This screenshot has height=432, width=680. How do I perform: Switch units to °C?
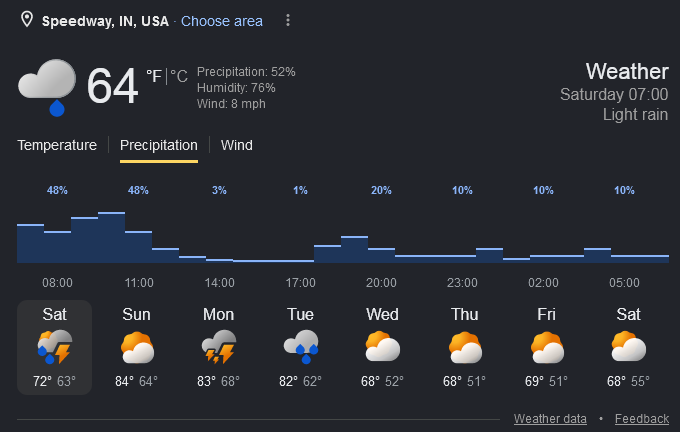pyautogui.click(x=179, y=76)
